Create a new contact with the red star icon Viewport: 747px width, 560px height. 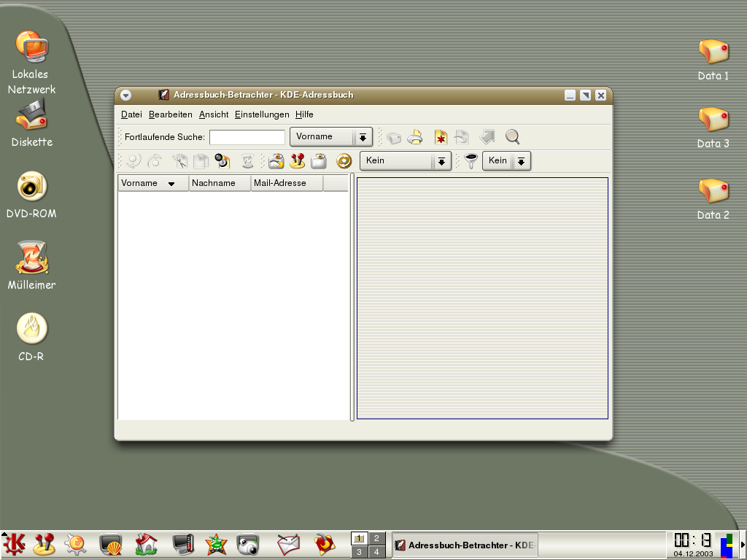click(x=441, y=137)
